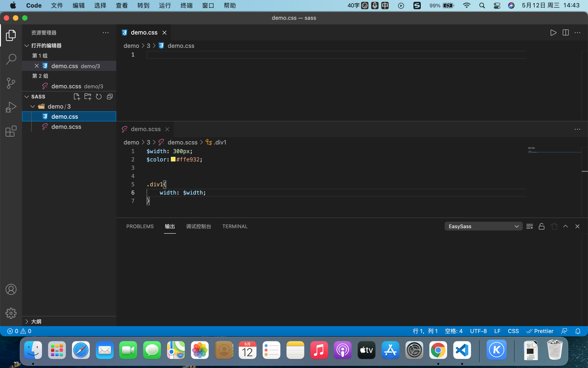The width and height of the screenshot is (588, 368).
Task: Select the demo.css editor tab
Action: pos(144,33)
